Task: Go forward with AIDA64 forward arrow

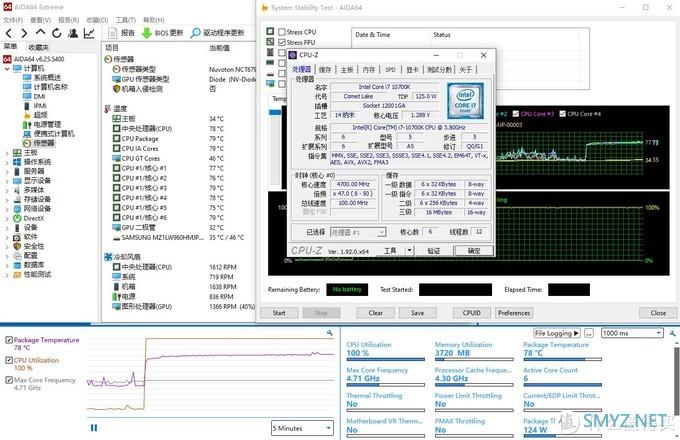Action: (x=24, y=33)
